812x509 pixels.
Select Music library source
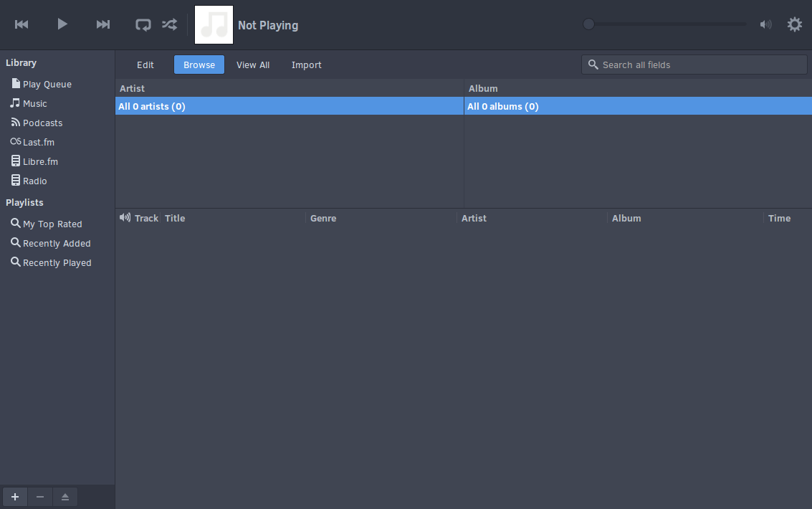[x=34, y=103]
